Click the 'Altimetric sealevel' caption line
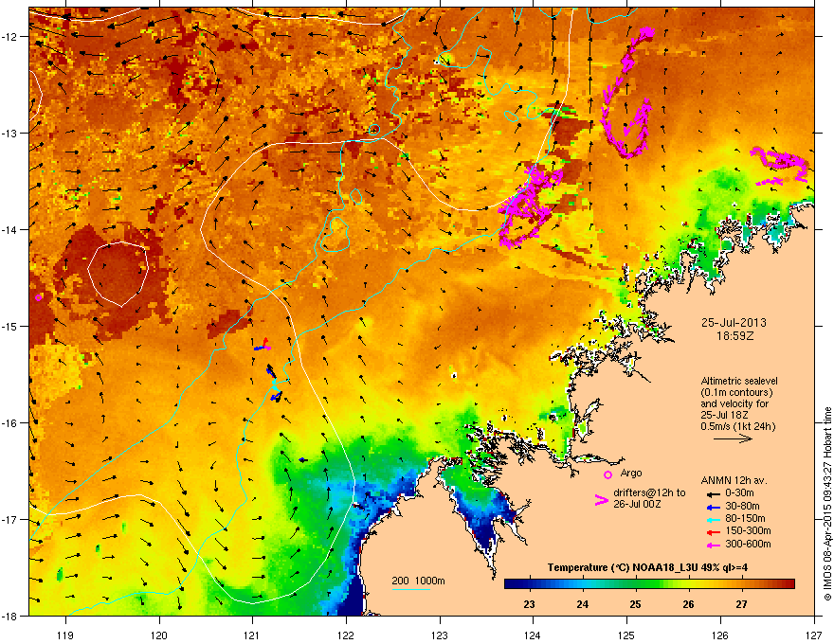834x644 pixels. (739, 381)
